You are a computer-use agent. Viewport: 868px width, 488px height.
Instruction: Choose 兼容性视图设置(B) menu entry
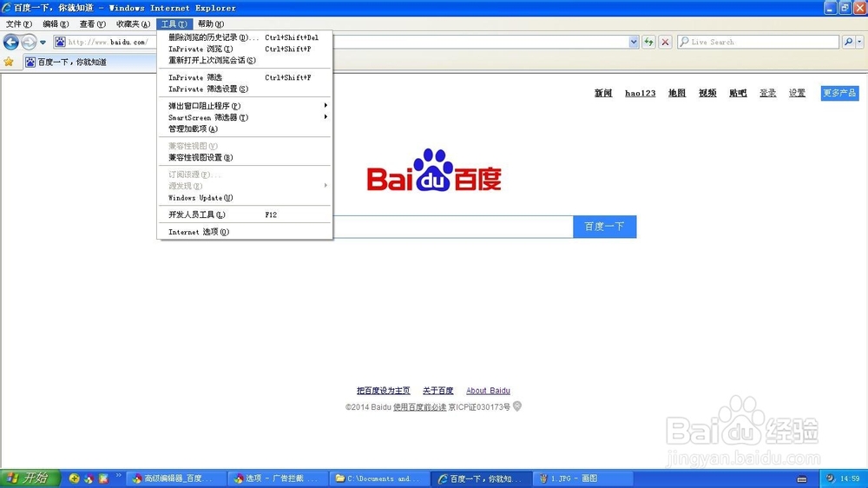pyautogui.click(x=244, y=158)
